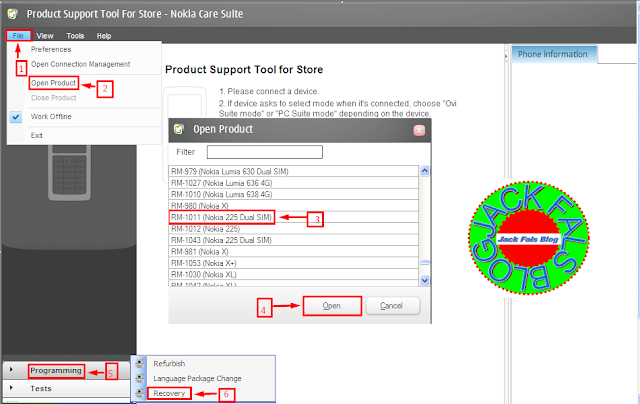Viewport: 640px width, 404px height.
Task: Select RM-1053 (Nokia X+) row
Action: [x=293, y=263]
